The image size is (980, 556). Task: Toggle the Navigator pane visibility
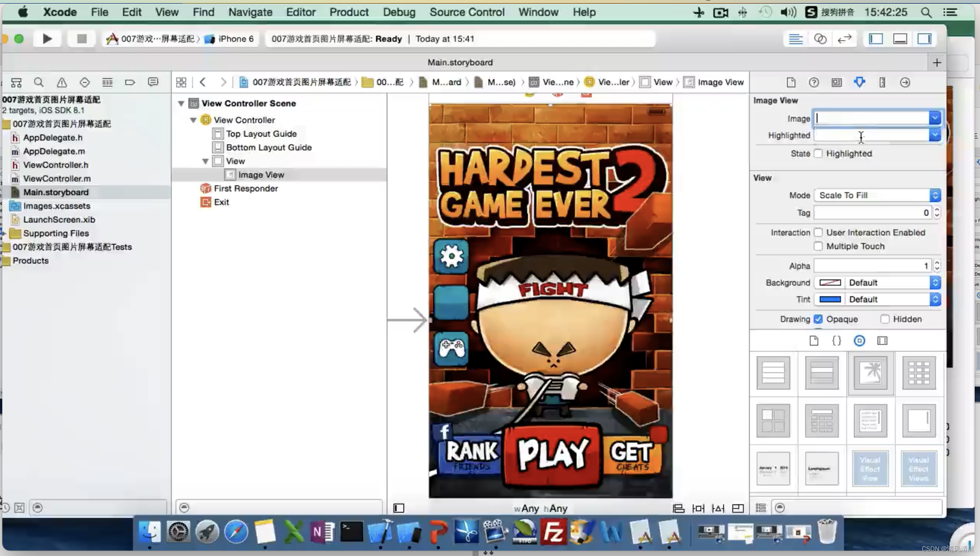[876, 39]
